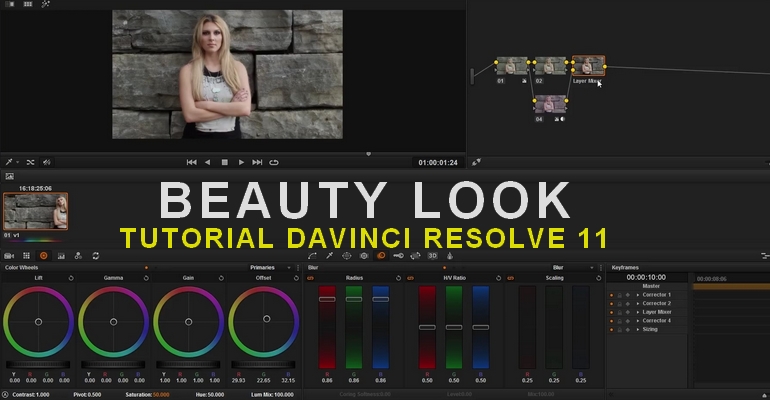Screen dimensions: 770x400
Task: Select the Layer Mixer node
Action: pyautogui.click(x=588, y=66)
